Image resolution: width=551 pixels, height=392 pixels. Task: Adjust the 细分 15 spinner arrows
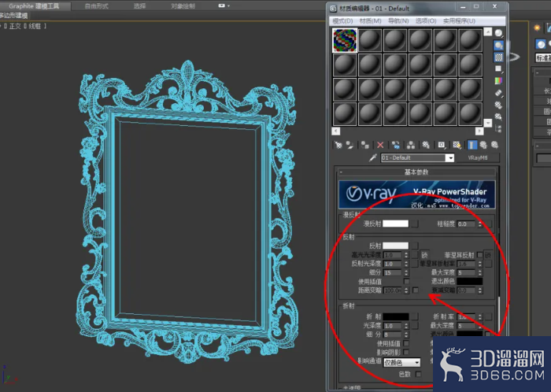(407, 272)
